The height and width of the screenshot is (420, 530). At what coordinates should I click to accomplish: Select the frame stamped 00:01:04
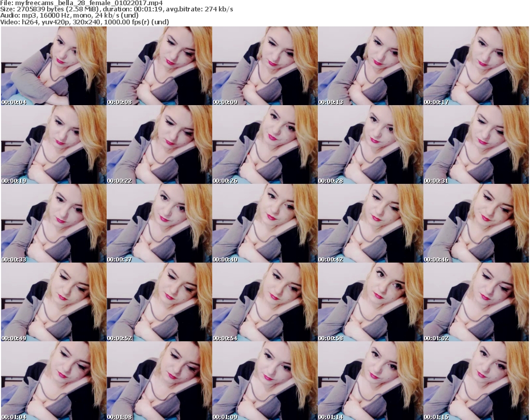(54, 381)
